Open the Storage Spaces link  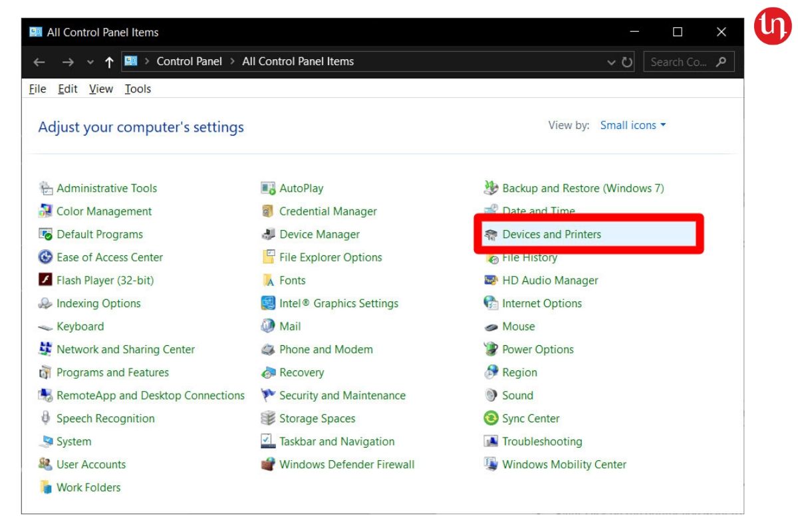pyautogui.click(x=317, y=418)
